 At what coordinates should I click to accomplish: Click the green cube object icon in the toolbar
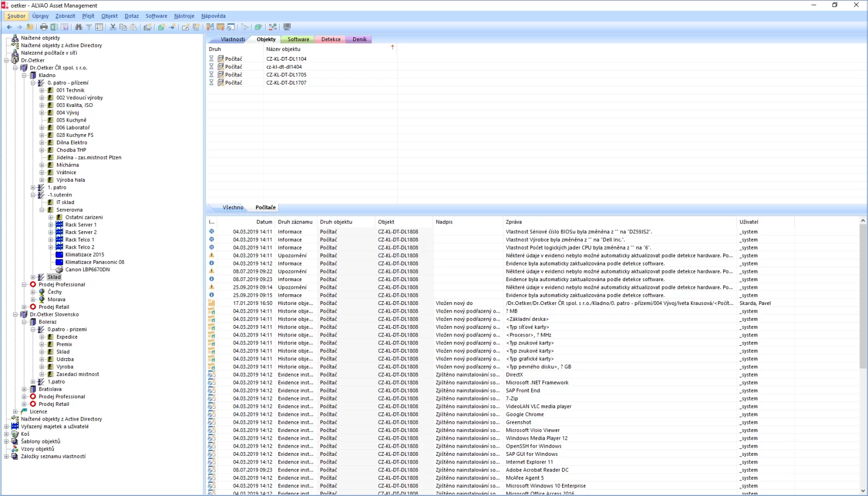258,27
